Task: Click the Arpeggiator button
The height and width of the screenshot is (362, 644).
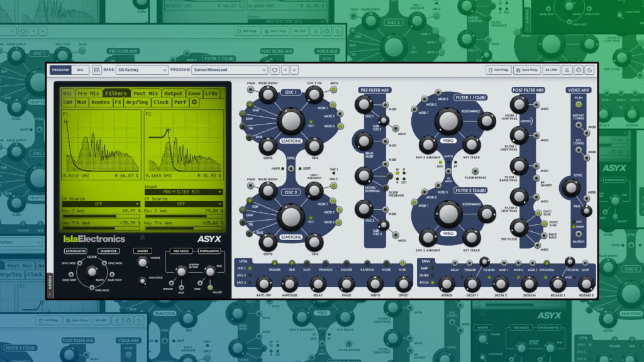Action: coord(75,251)
